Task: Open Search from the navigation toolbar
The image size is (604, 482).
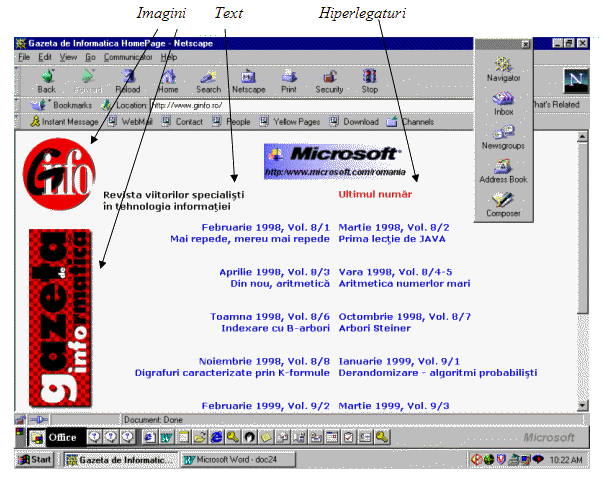Action: [x=208, y=80]
